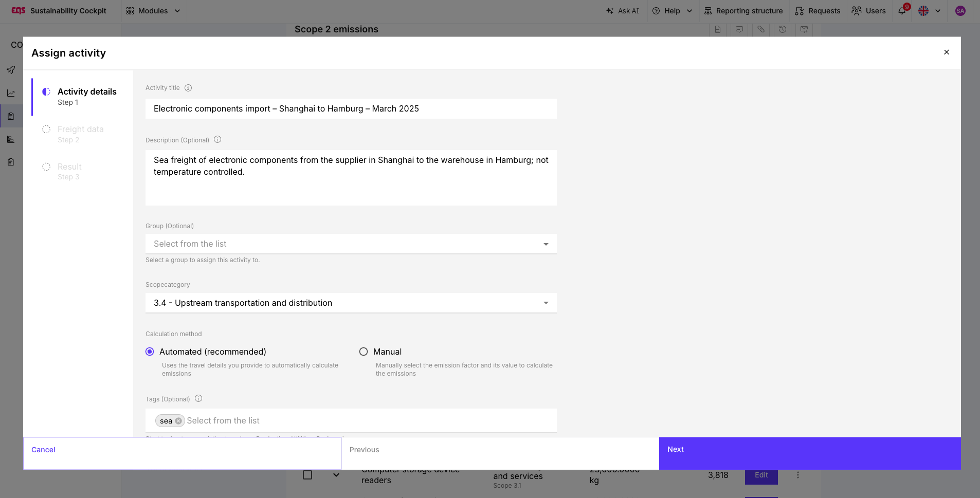Open the Scopecategory dropdown
Screen dimensions: 980x498
click(351, 303)
